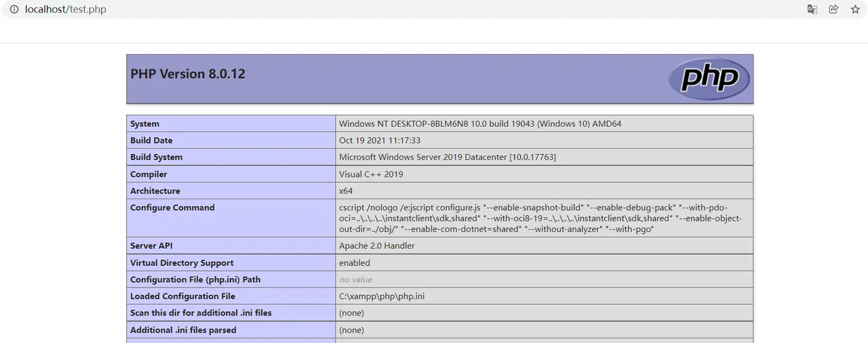Click the site info icon beside localhost
This screenshot has width=868, height=343.
click(x=14, y=9)
